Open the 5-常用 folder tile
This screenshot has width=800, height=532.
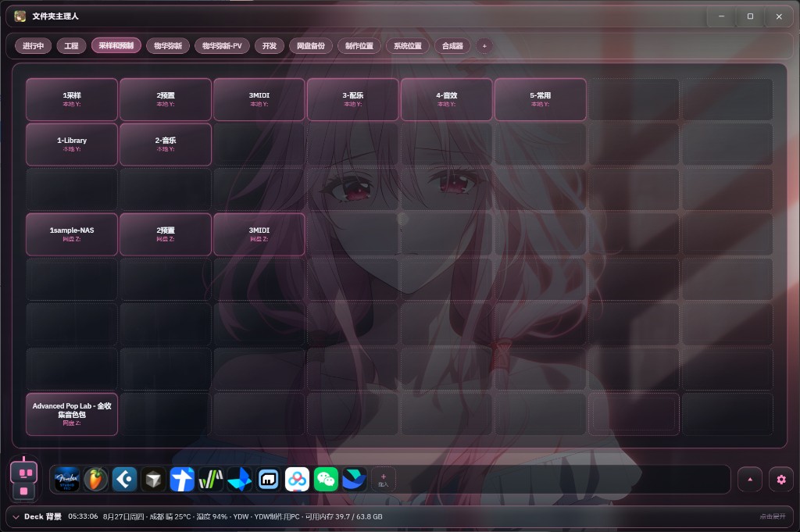pyautogui.click(x=541, y=99)
